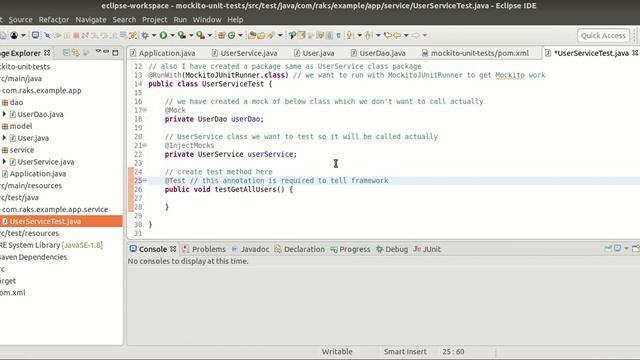Open the New Java Class dropdown arrow
This screenshot has height=360, width=640.
(x=240, y=36)
